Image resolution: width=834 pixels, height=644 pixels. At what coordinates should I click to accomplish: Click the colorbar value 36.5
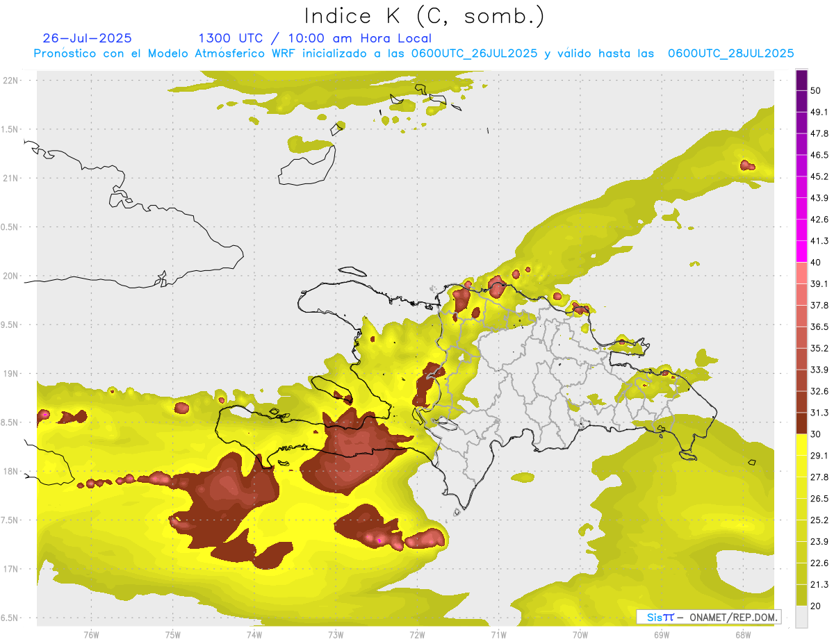click(x=819, y=327)
